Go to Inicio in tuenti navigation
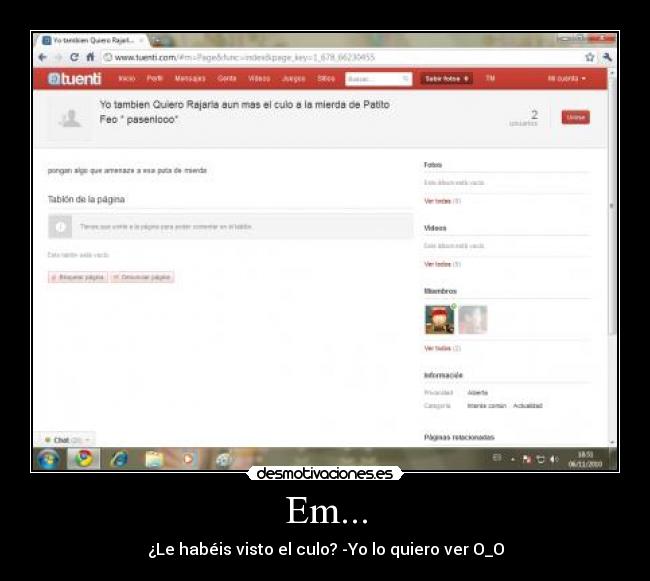The image size is (650, 581). (126, 78)
